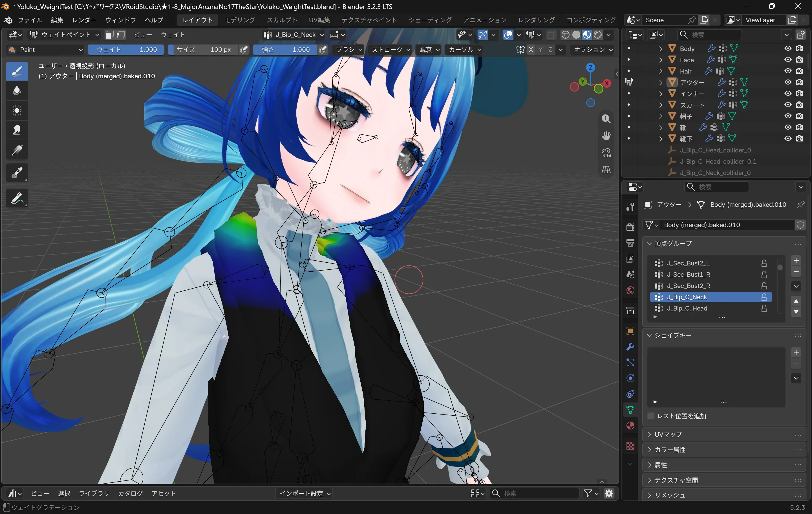Disable render for スカート object
This screenshot has width=812, height=514.
799,105
